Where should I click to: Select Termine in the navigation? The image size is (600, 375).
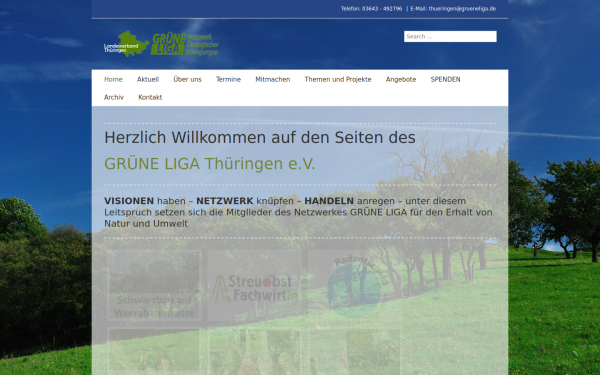pos(228,79)
